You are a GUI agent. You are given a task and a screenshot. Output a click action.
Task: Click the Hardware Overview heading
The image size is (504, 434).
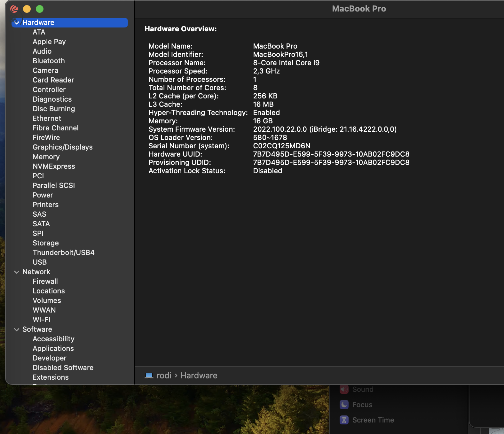coord(181,29)
